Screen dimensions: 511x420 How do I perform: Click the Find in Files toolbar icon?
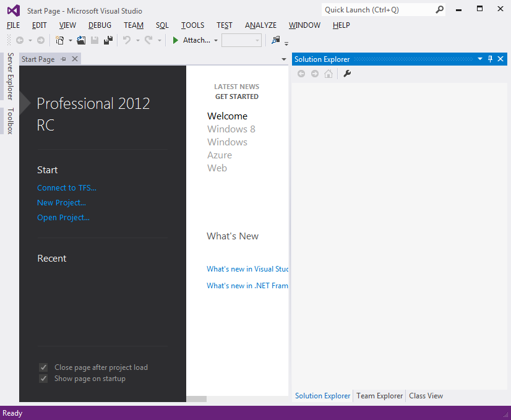(276, 40)
